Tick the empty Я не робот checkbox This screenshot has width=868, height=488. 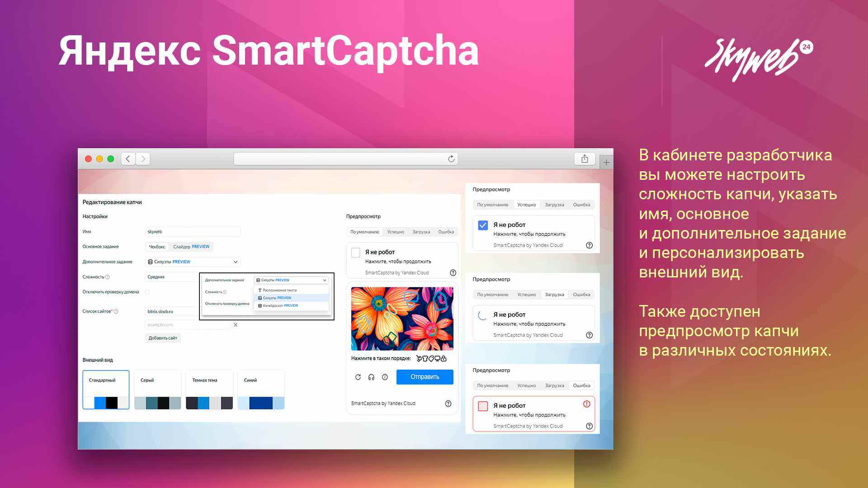coord(356,253)
